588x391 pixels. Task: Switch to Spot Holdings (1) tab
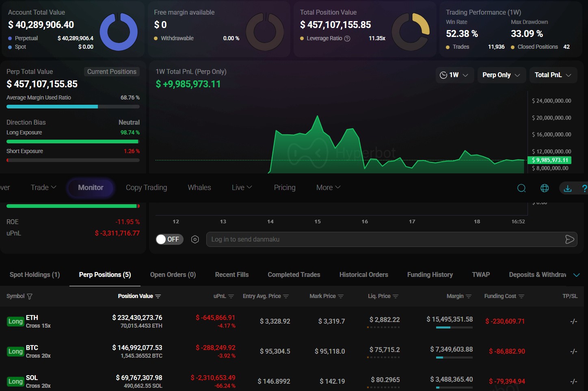(35, 275)
